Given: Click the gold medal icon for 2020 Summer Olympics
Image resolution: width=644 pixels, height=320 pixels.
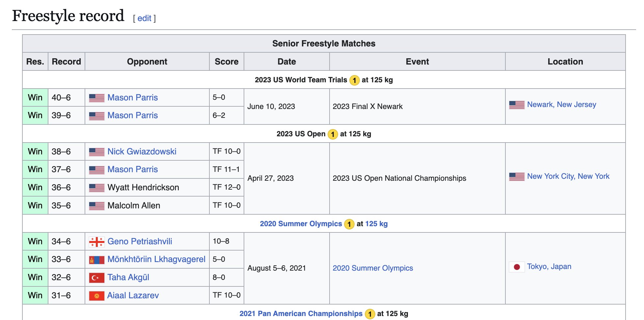Looking at the screenshot, I should [349, 224].
